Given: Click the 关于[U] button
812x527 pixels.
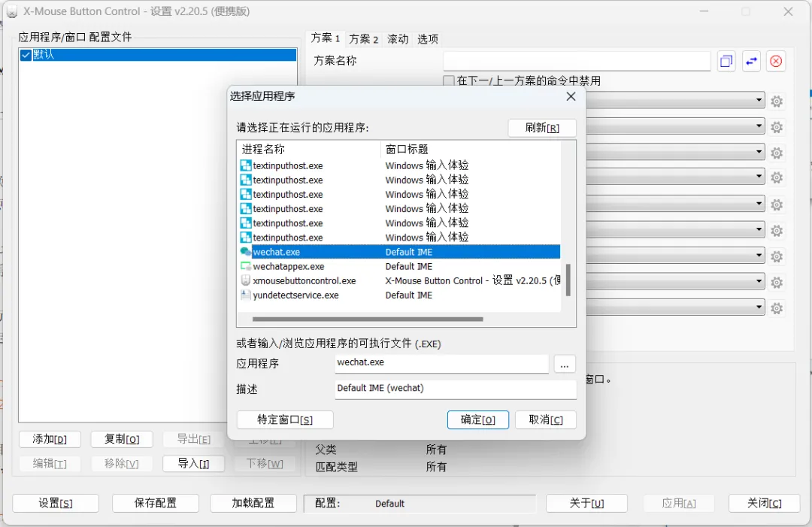Looking at the screenshot, I should pos(586,503).
